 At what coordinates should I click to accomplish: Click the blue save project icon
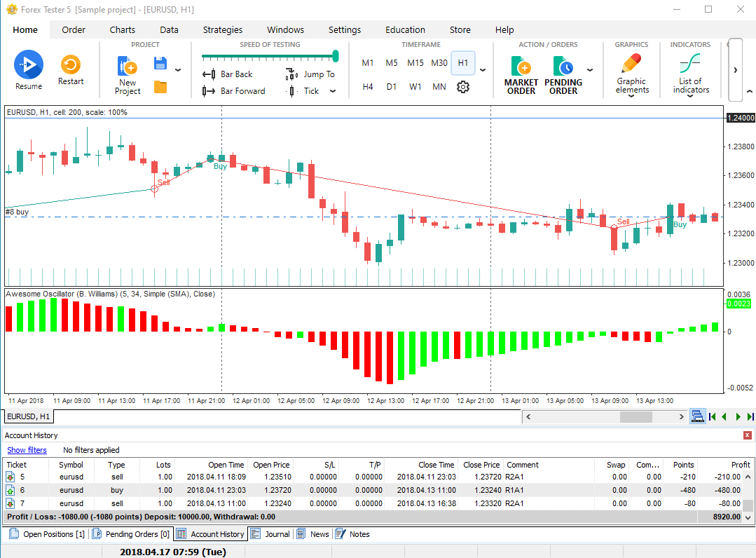click(x=160, y=64)
